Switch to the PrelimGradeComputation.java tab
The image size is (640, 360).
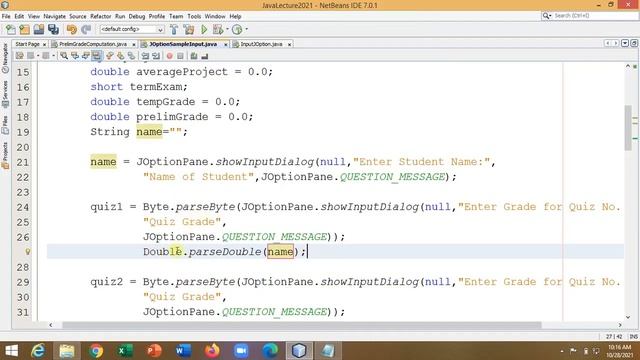[x=93, y=44]
